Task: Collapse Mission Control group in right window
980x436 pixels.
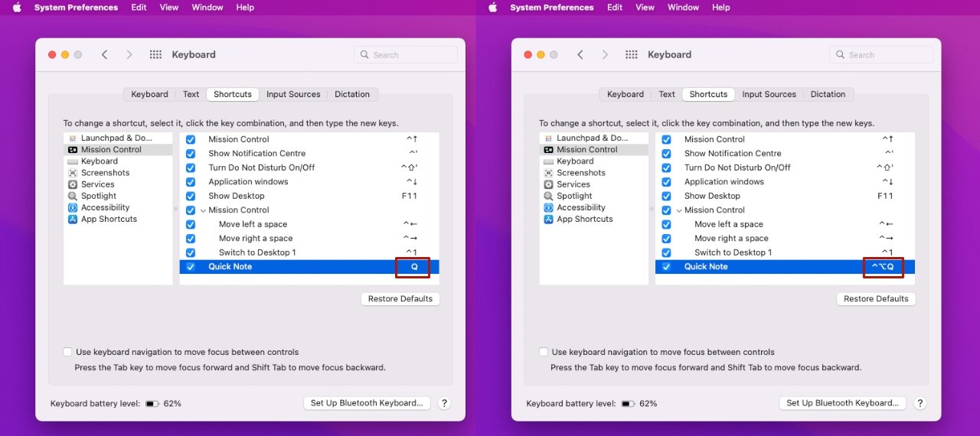Action: pos(679,210)
